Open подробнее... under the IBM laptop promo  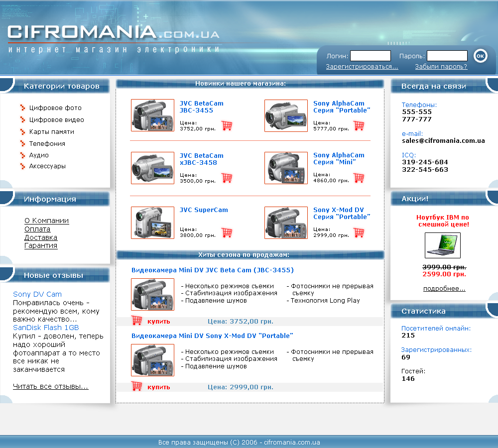click(x=443, y=289)
